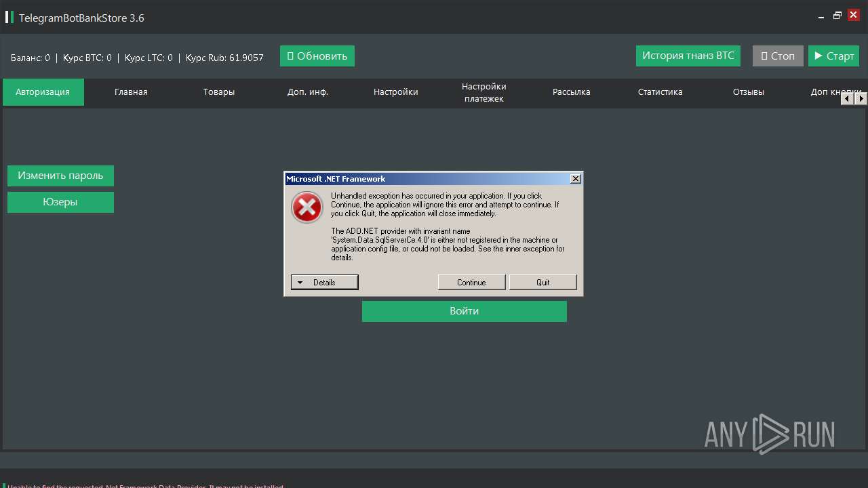Close the Microsoft .NET Framework dialog
This screenshot has width=868, height=488.
(x=576, y=179)
